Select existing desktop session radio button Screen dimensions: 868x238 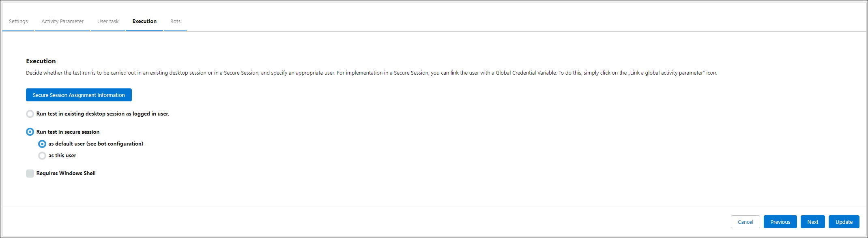coord(30,114)
